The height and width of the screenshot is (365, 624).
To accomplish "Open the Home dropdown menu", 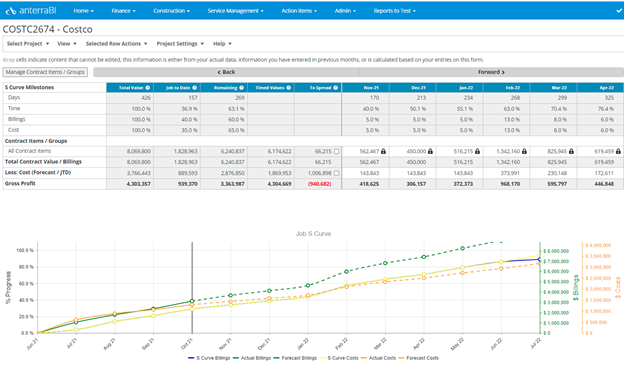I will (x=84, y=11).
